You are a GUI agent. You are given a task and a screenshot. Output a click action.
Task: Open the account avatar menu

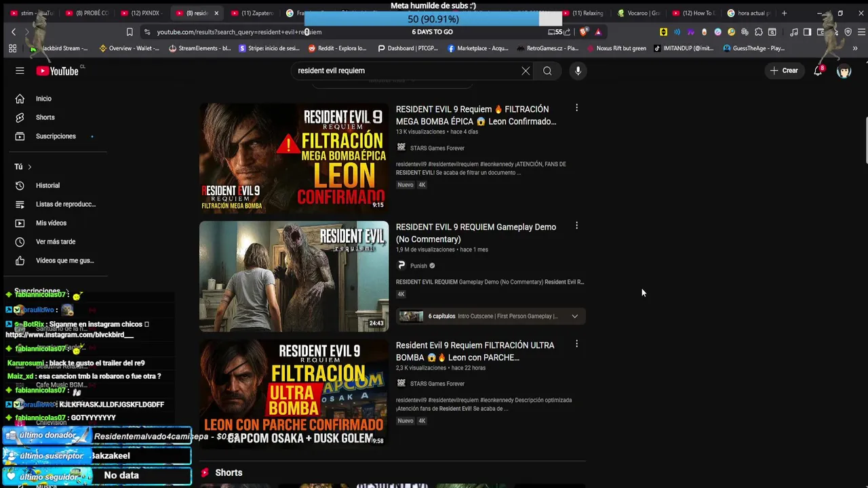point(844,70)
